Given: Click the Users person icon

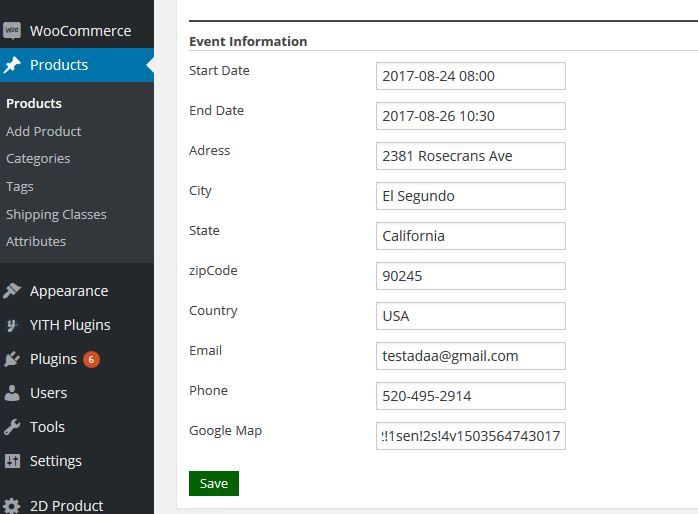Looking at the screenshot, I should [12, 393].
